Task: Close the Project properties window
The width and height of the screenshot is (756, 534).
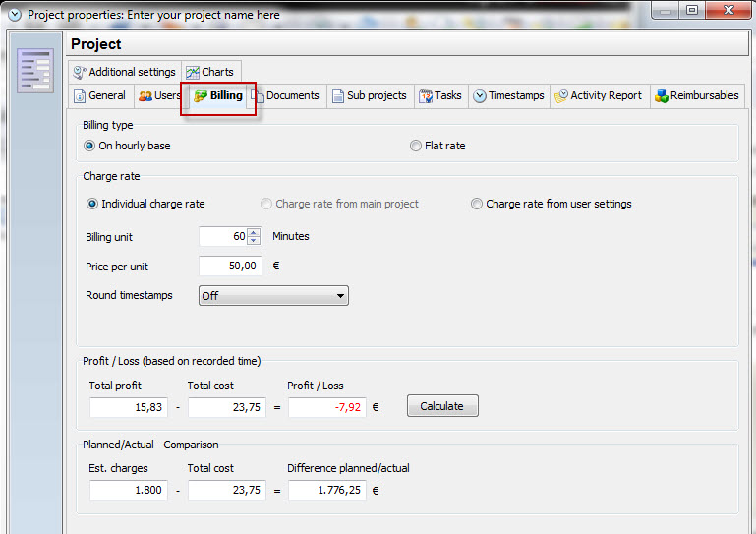Action: pyautogui.click(x=728, y=11)
